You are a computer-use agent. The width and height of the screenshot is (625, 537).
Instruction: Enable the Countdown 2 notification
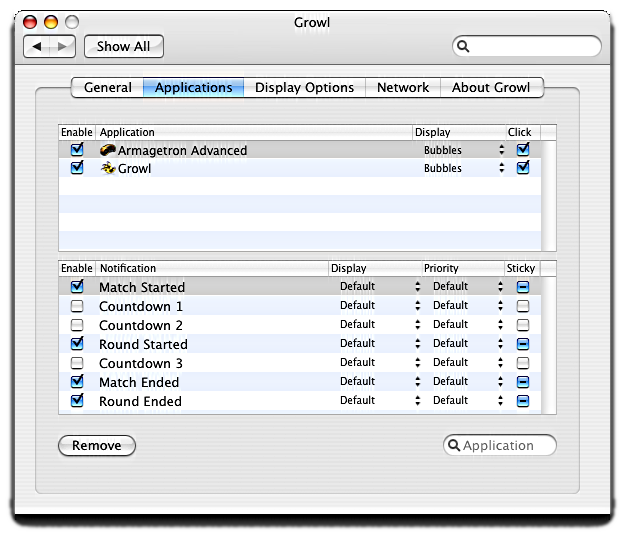[x=77, y=325]
